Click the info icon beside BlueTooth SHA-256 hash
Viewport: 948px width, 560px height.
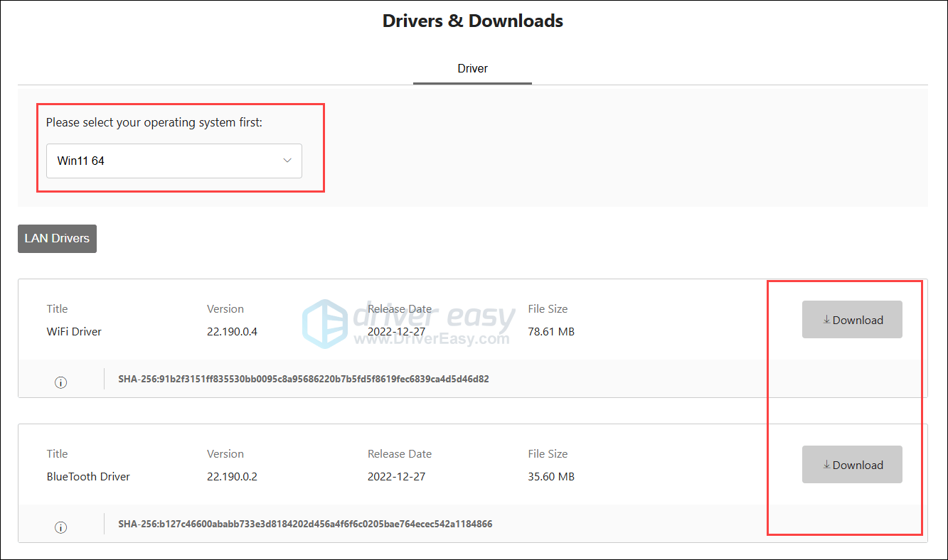click(x=61, y=527)
